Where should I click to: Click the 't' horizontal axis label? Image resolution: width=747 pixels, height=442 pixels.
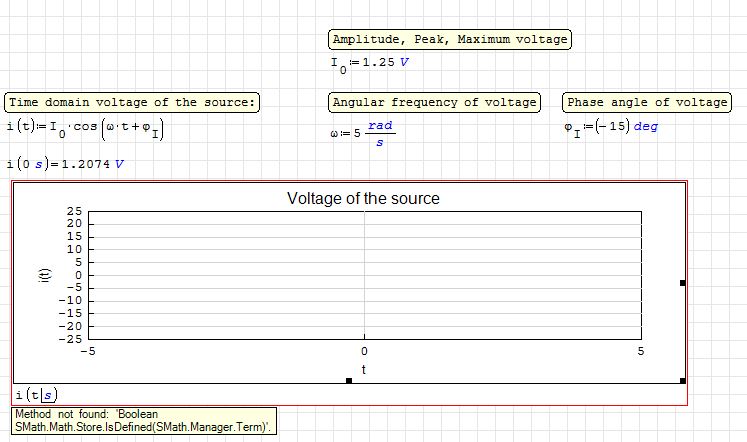click(x=363, y=369)
